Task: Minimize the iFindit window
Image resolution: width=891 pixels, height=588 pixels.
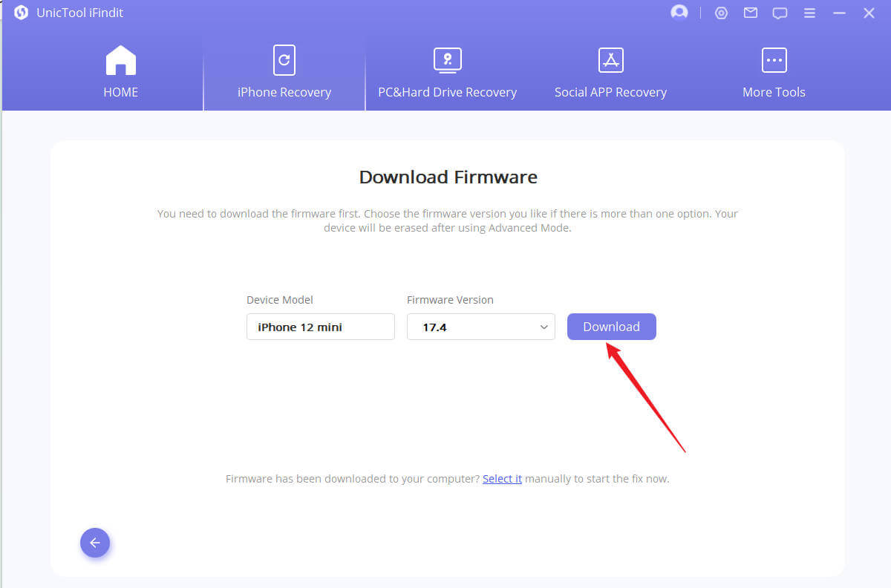Action: [840, 13]
